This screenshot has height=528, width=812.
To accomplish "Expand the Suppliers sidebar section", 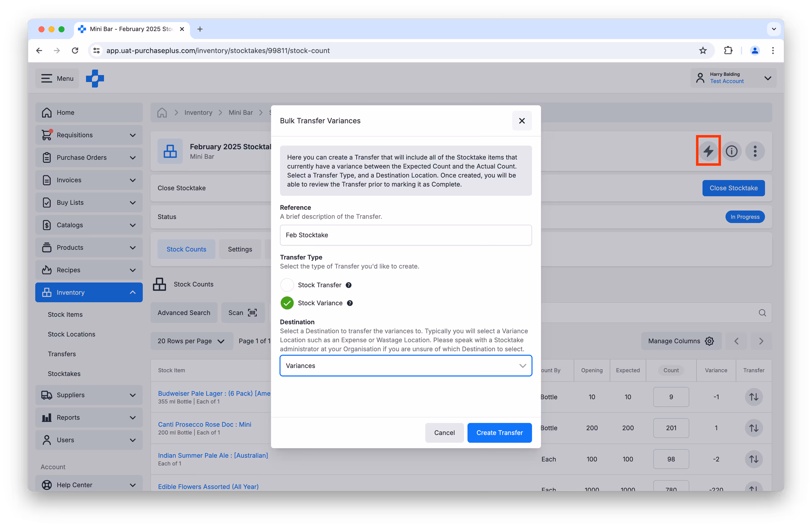I will click(x=89, y=395).
